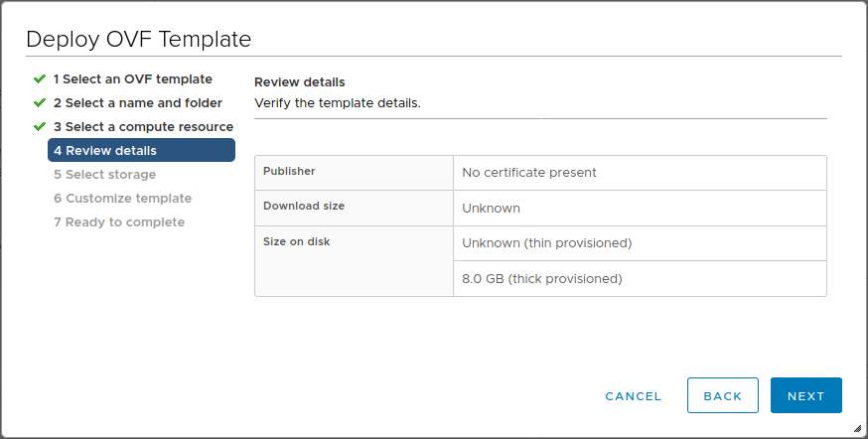Select step 7 Ready to complete
This screenshot has width=868, height=439.
(x=118, y=221)
